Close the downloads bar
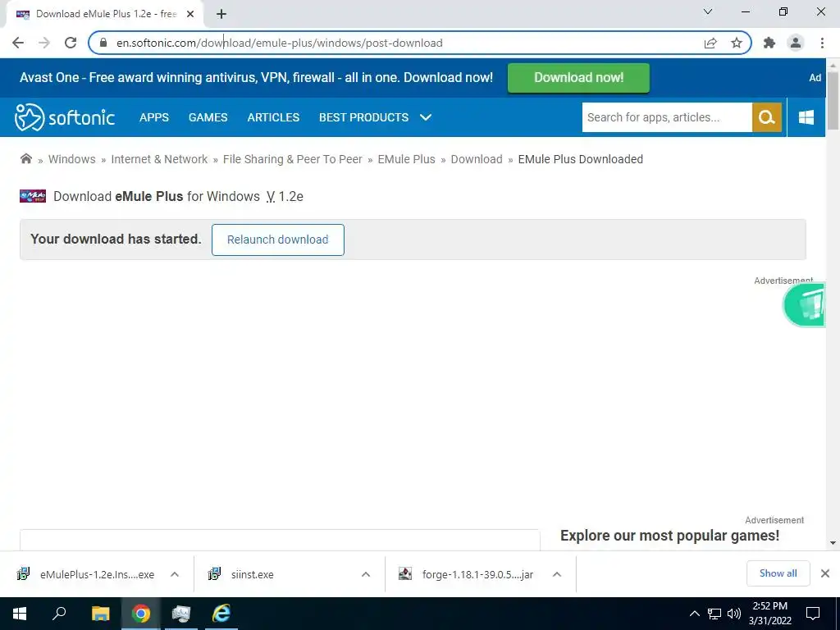Viewport: 840px width, 630px height. pos(825,573)
